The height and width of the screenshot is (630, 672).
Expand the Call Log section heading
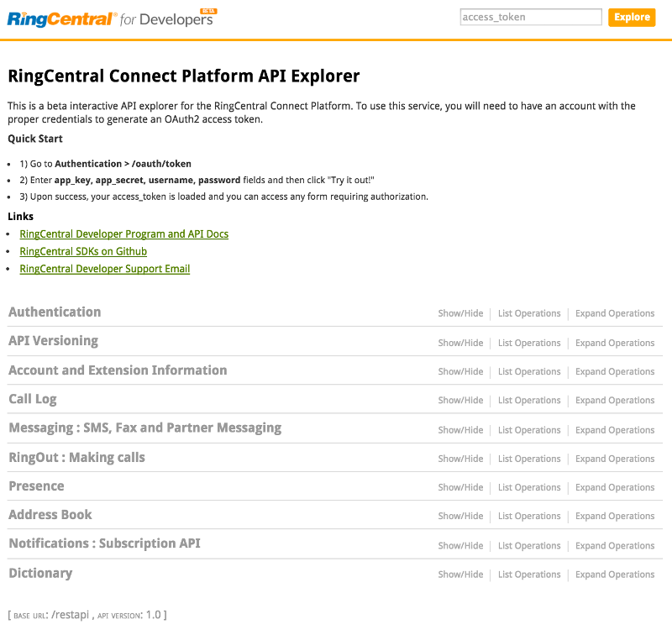(33, 400)
